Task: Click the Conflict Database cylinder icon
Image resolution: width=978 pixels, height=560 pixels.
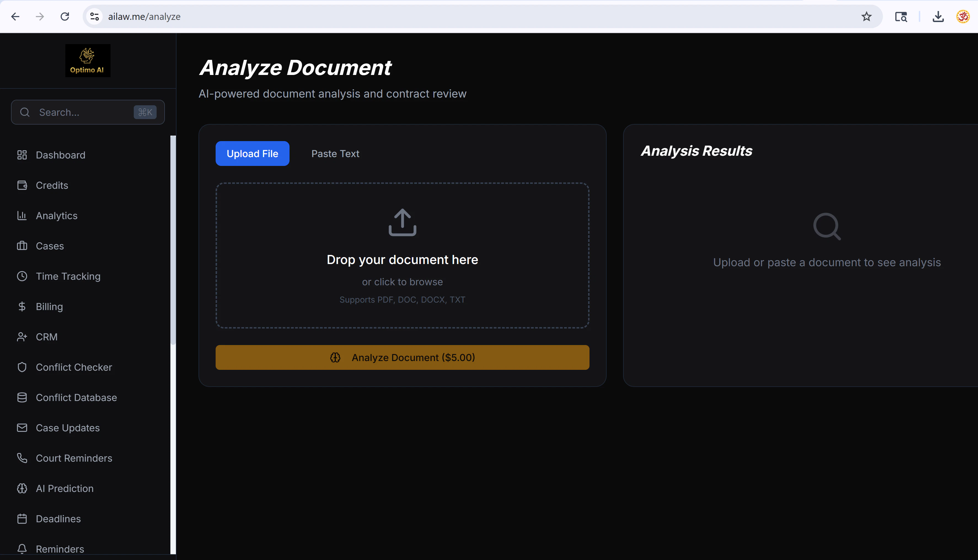Action: 22,397
